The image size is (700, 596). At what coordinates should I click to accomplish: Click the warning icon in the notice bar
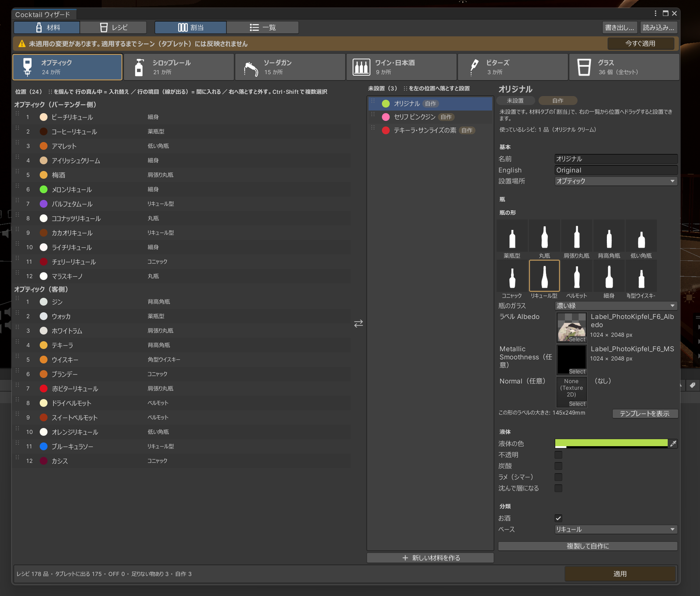point(22,44)
